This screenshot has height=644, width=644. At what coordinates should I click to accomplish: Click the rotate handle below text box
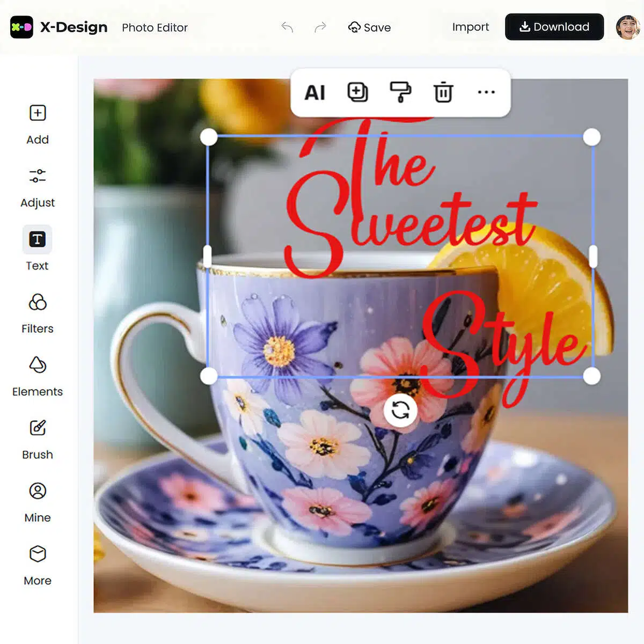400,411
